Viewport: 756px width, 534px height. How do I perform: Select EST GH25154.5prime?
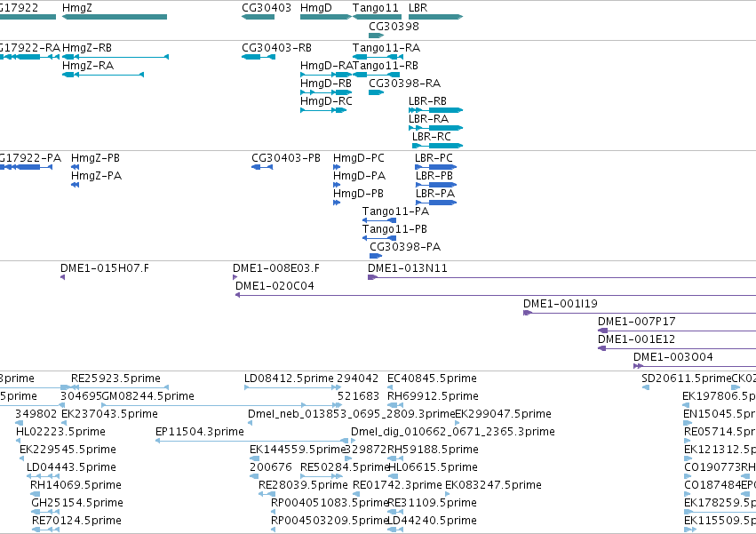(x=77, y=503)
